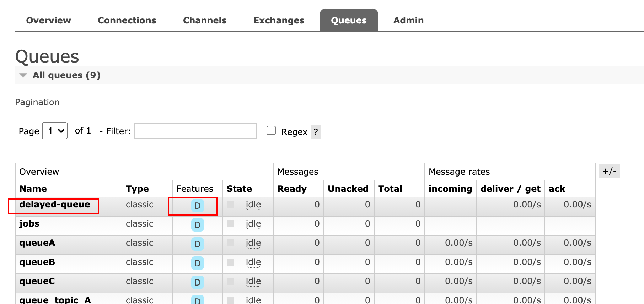Click the D durable badge for delayed-queue
This screenshot has height=304, width=644.
tap(197, 206)
